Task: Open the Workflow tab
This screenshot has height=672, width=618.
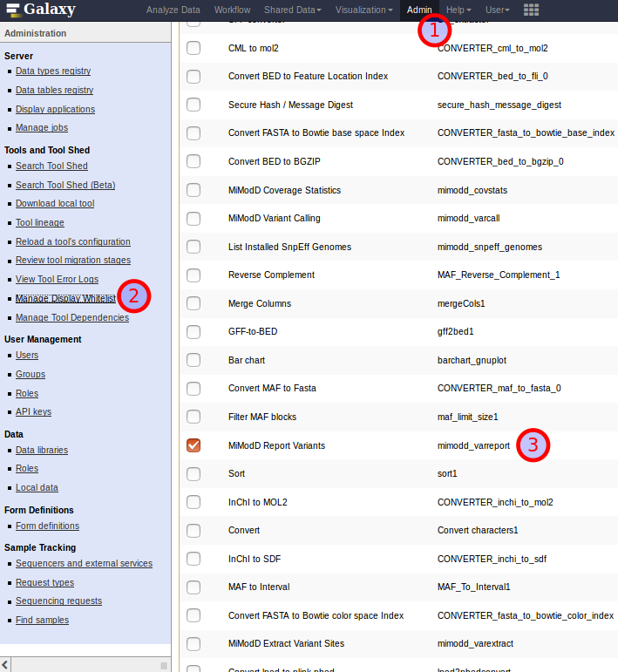Action: tap(232, 10)
